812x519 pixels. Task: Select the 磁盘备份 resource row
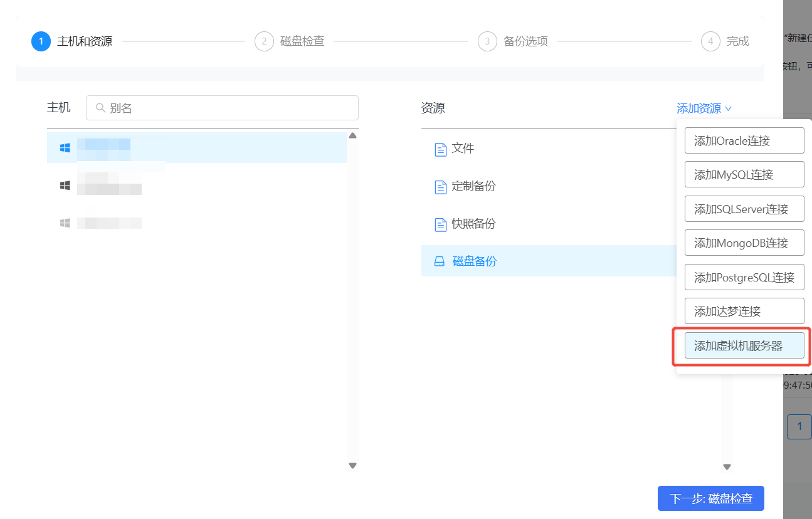pyautogui.click(x=549, y=261)
